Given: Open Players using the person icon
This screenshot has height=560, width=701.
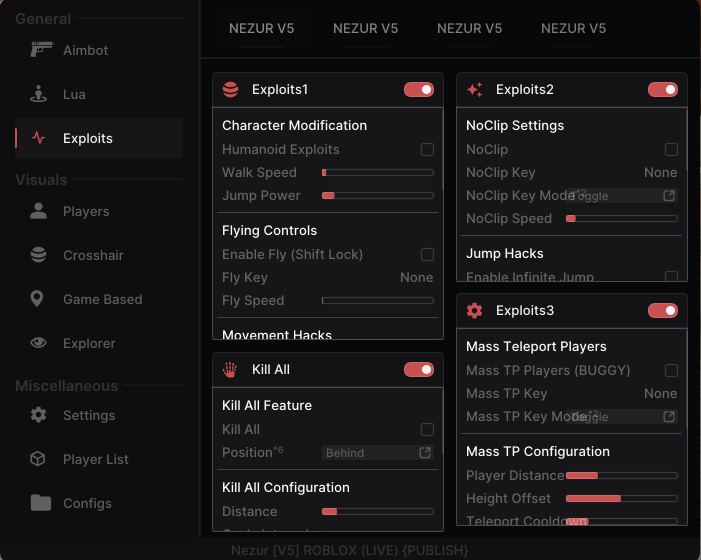Looking at the screenshot, I should pos(38,211).
